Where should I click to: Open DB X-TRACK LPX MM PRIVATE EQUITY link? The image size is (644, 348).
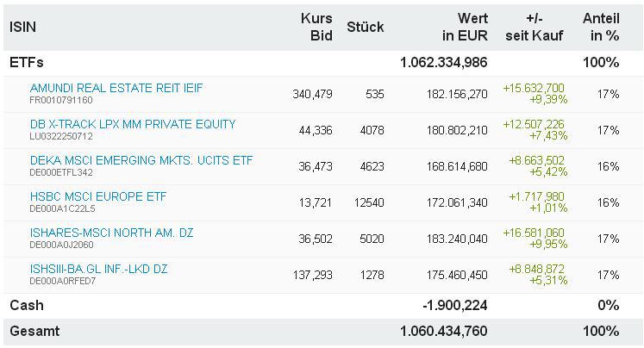(x=132, y=124)
